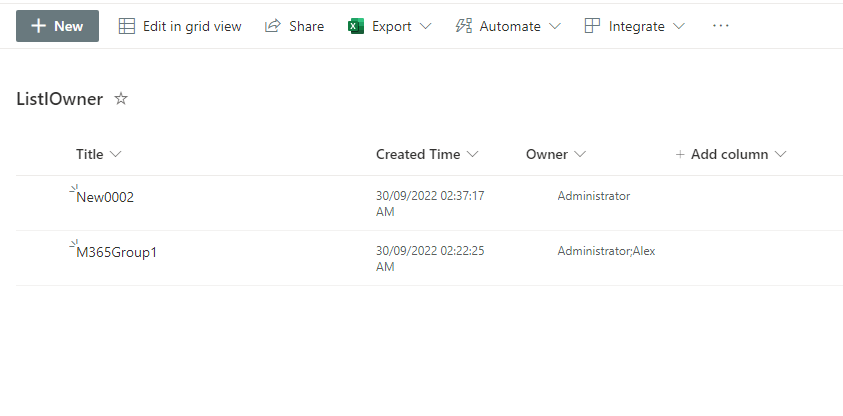Click the plus icon on New button

(38, 26)
